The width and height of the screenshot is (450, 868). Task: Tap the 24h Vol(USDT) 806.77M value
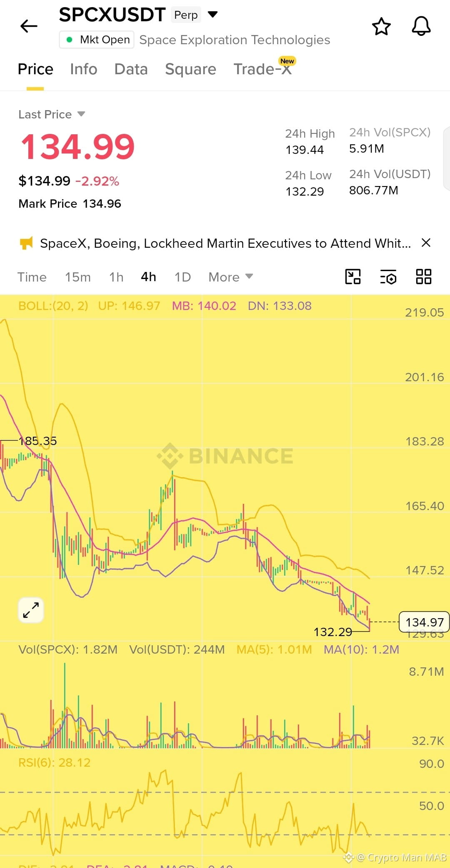coord(374,190)
